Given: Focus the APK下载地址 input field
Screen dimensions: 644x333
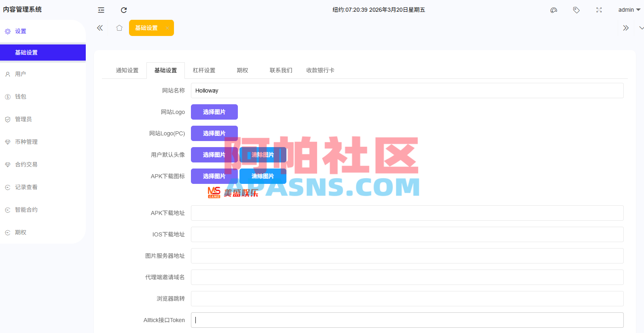Looking at the screenshot, I should click(407, 213).
